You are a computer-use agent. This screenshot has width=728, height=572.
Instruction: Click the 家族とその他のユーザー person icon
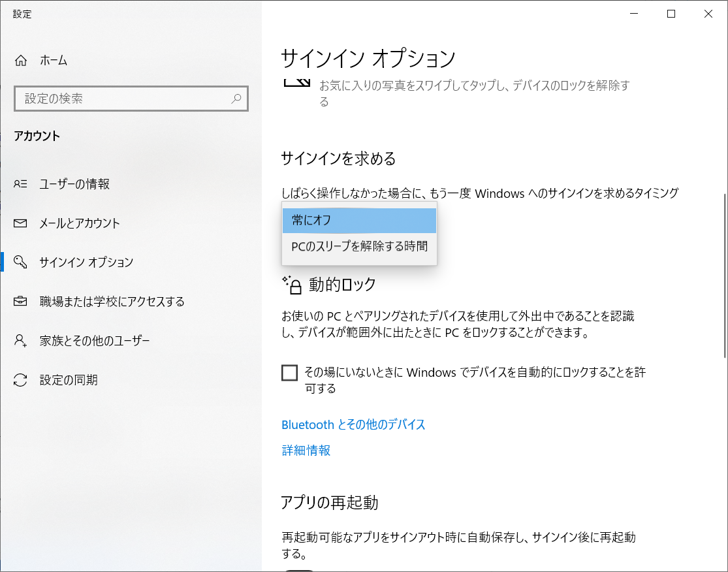(20, 340)
